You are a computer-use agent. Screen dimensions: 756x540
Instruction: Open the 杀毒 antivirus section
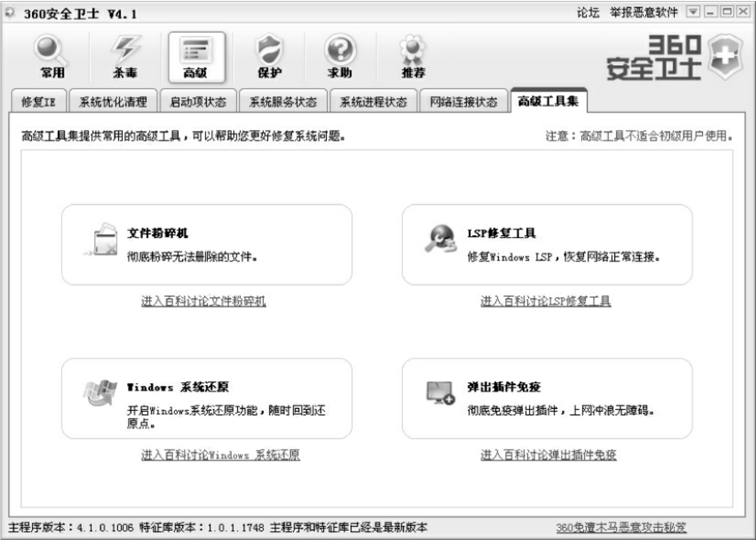pyautogui.click(x=125, y=57)
